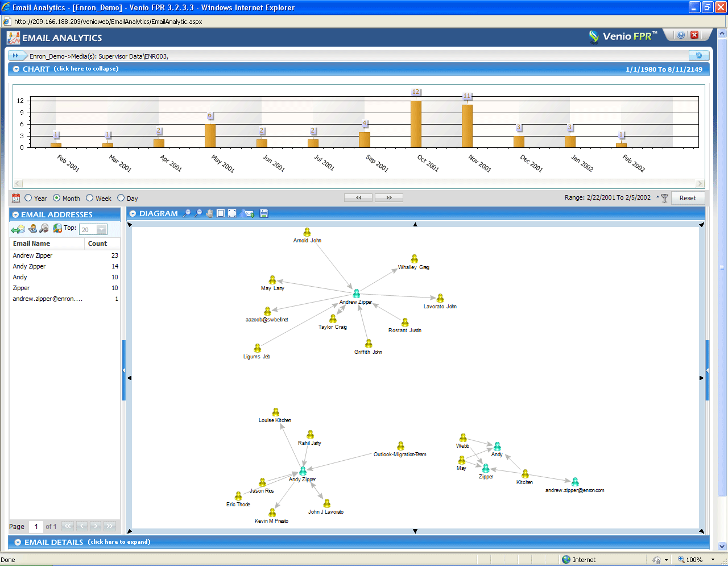
Task: Pan the diagram up with top arrow
Action: pos(415,225)
